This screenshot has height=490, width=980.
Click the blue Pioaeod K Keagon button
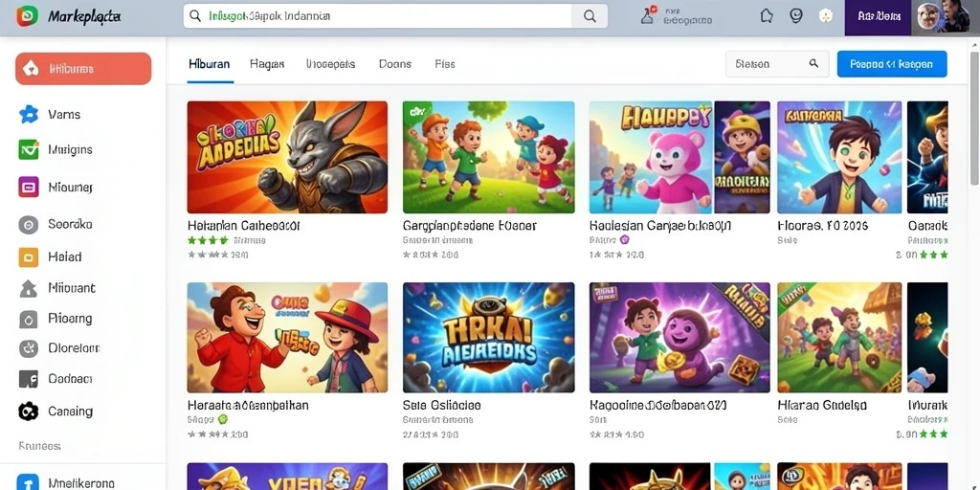click(x=892, y=64)
